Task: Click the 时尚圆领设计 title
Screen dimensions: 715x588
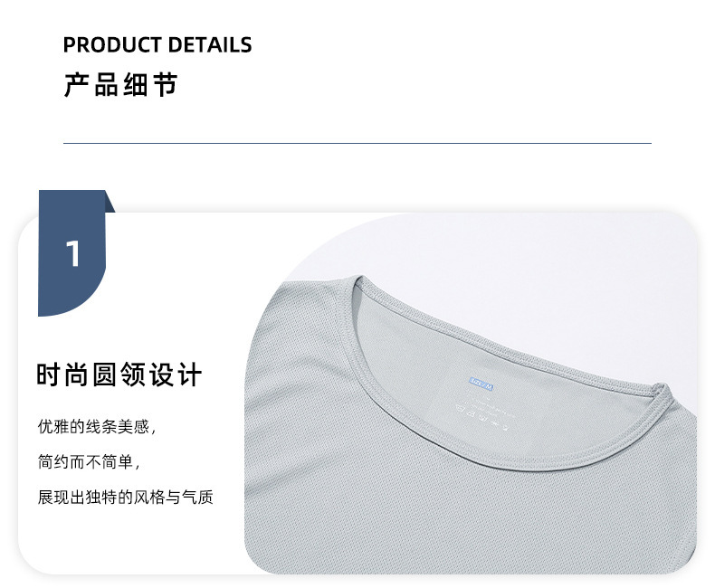Action: pos(119,375)
